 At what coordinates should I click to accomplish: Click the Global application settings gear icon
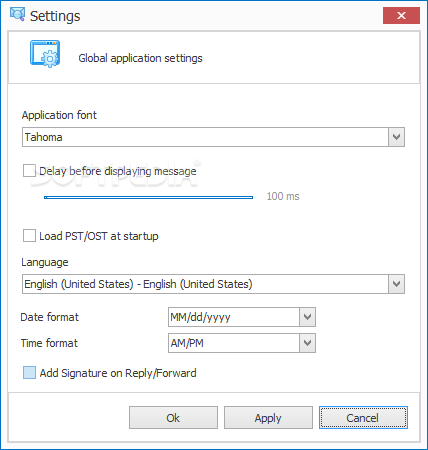[x=45, y=53]
